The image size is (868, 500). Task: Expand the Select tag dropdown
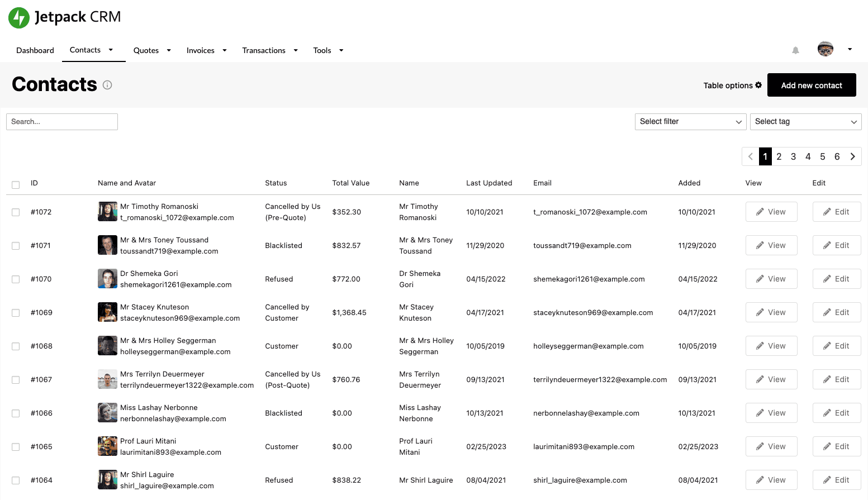[805, 122]
